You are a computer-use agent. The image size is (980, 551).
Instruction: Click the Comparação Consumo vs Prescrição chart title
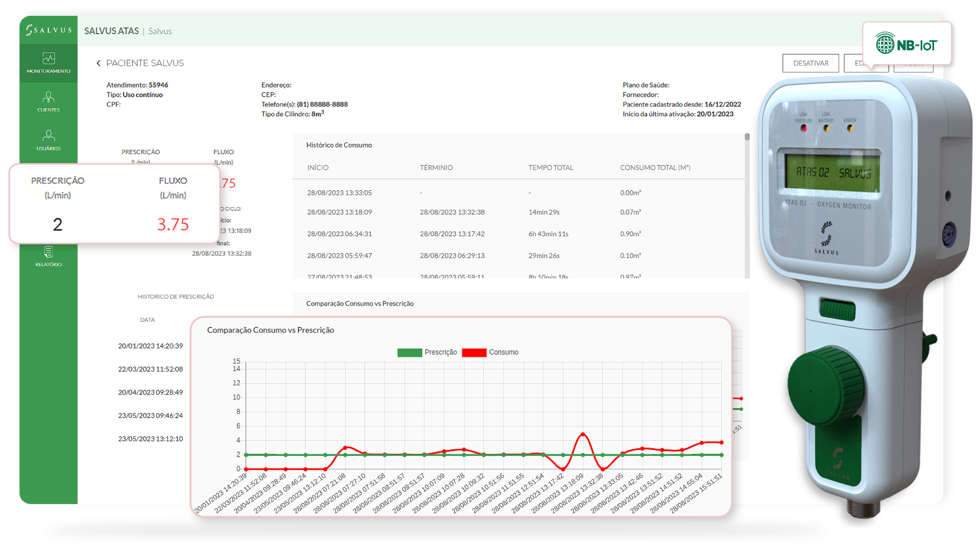pyautogui.click(x=271, y=330)
